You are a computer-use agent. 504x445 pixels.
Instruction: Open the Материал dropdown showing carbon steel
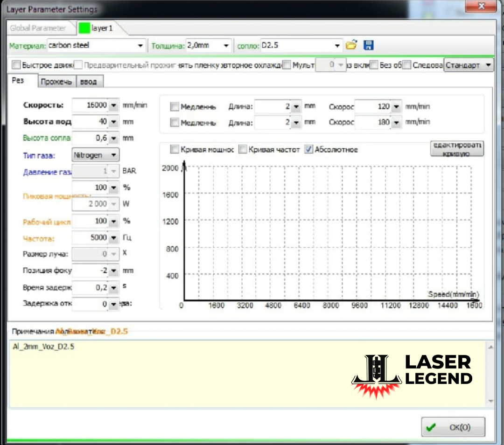140,45
